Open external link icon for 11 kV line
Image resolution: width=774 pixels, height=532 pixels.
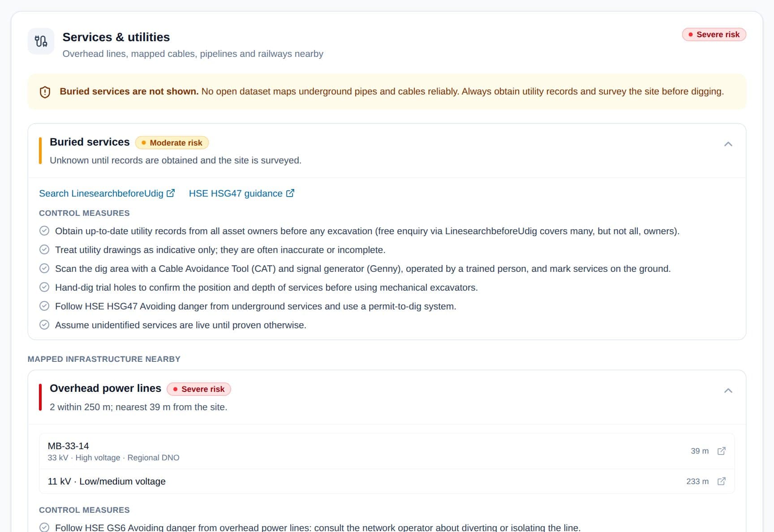coord(721,481)
